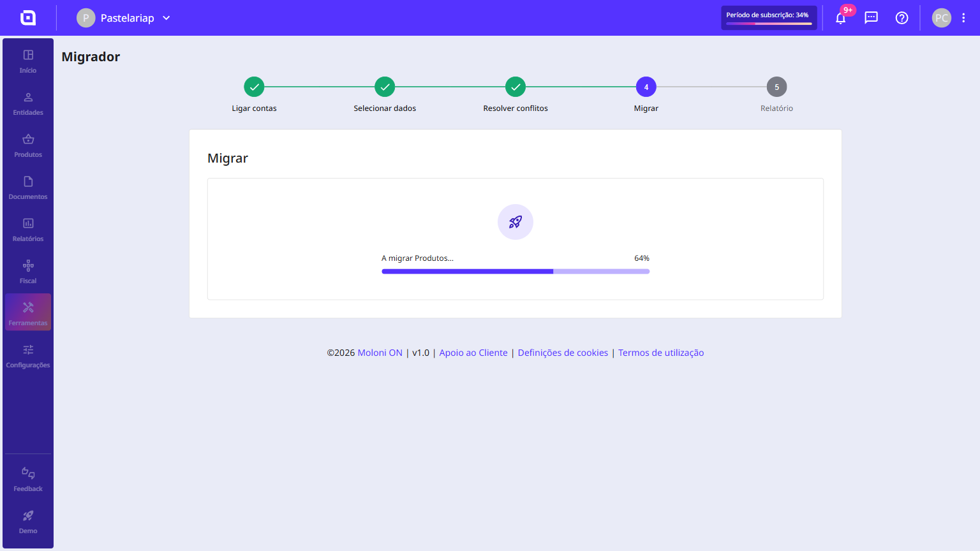Go to Produtos in the sidebar

coord(28,145)
